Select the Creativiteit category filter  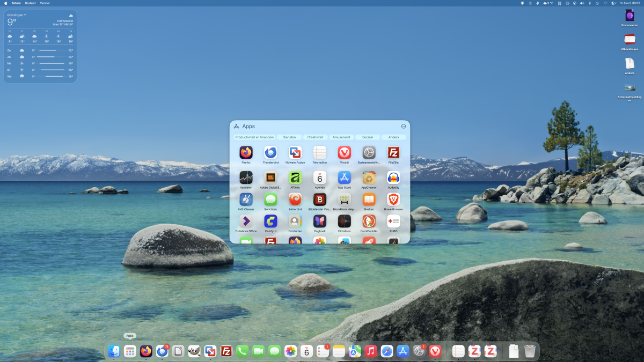315,137
